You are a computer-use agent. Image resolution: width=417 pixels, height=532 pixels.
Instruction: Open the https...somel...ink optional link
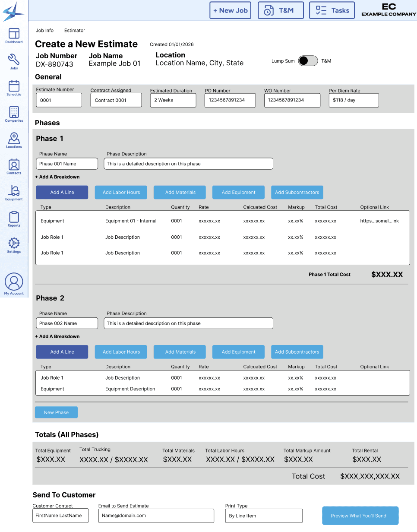tap(379, 221)
